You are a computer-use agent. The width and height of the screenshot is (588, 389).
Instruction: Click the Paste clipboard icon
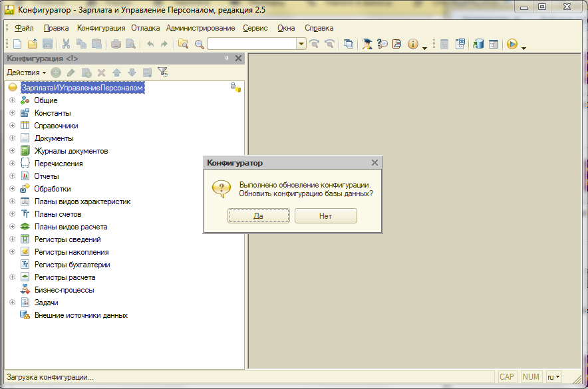pos(96,44)
